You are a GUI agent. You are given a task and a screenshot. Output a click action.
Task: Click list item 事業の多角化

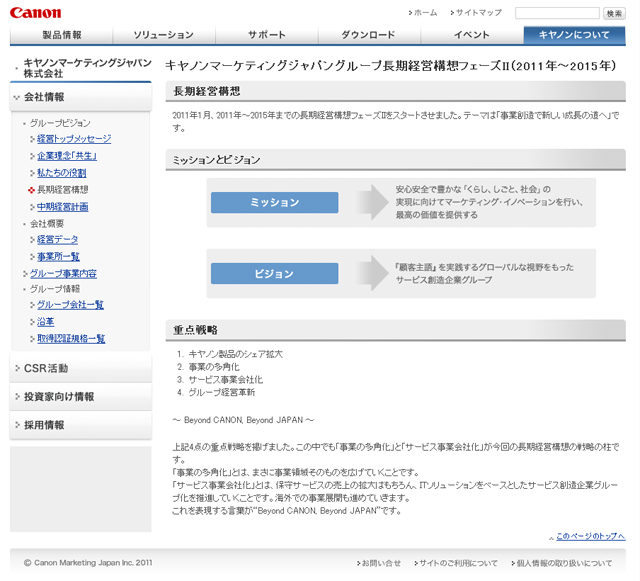coord(214,367)
